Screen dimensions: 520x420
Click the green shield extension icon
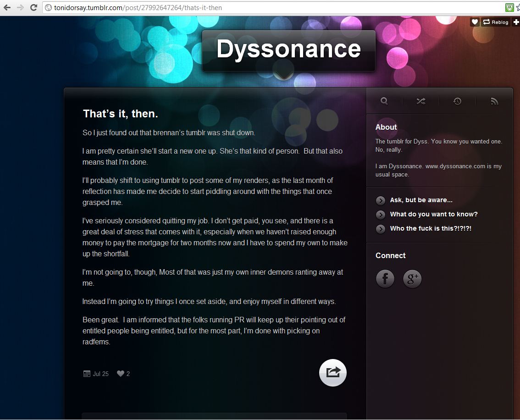click(509, 7)
